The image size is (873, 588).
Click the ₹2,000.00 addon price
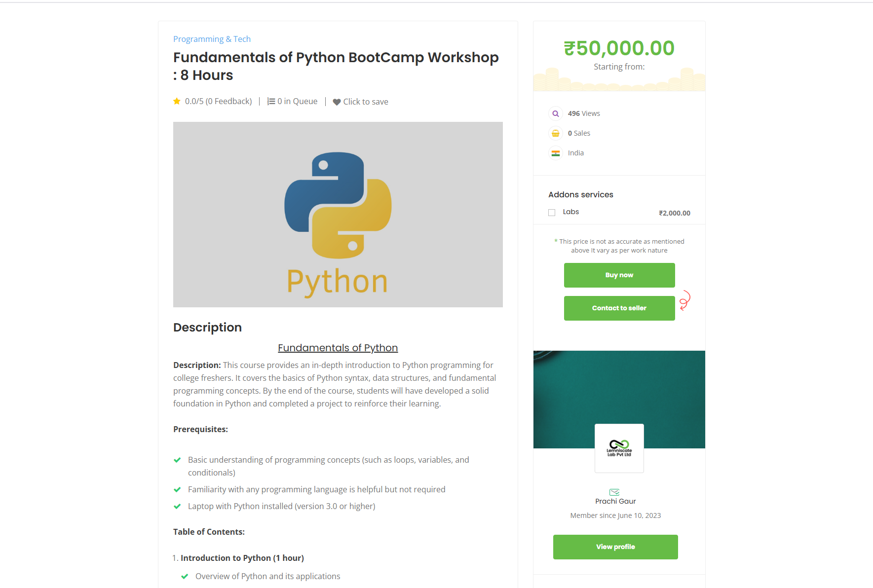pyautogui.click(x=675, y=213)
